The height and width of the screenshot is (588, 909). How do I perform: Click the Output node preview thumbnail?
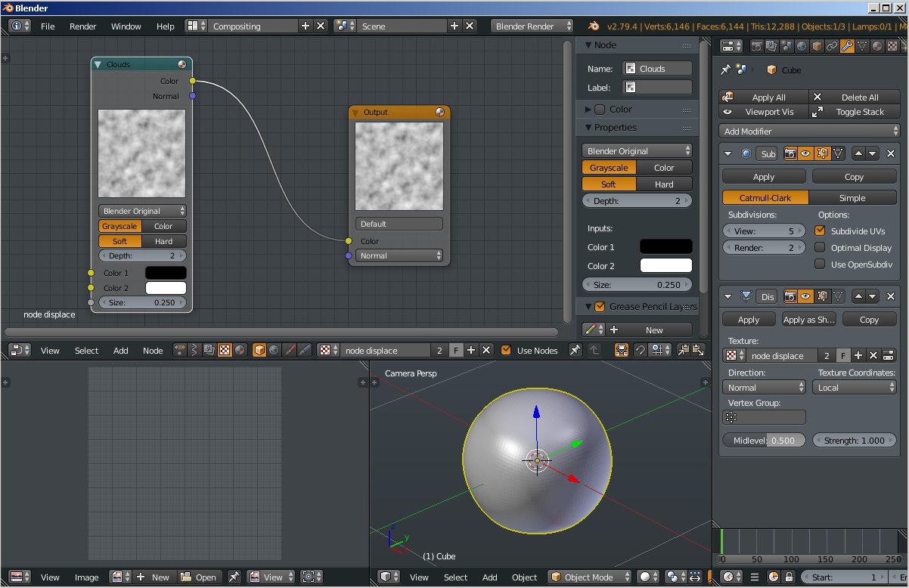click(399, 166)
